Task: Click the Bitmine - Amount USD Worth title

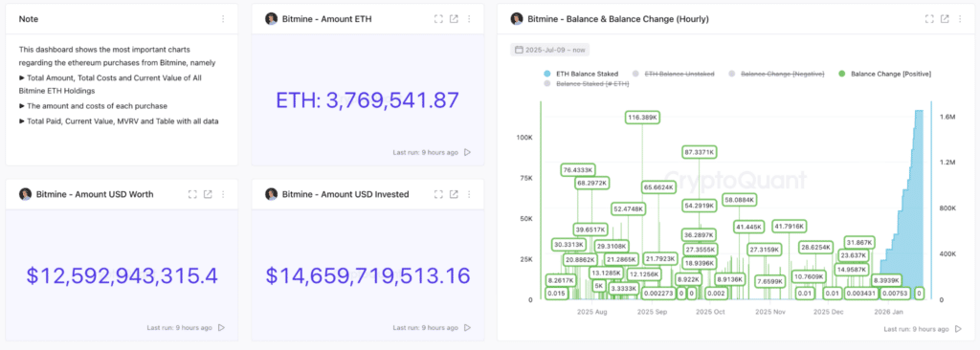Action: [95, 194]
